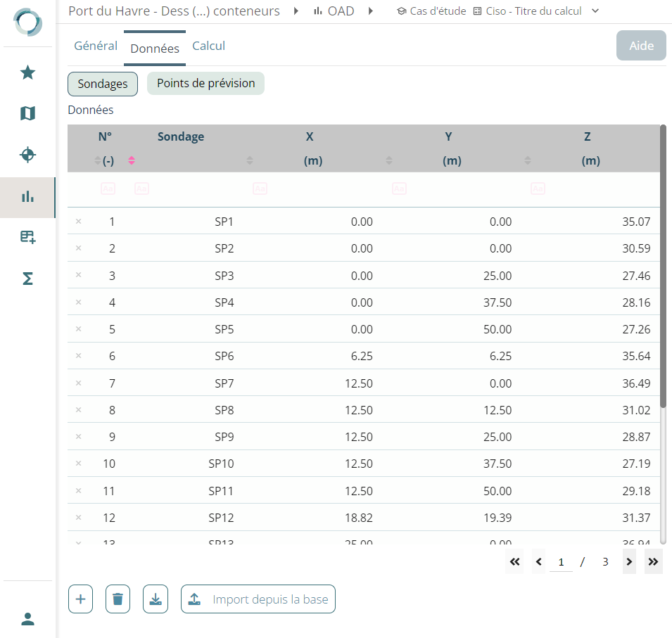Sort the table by X column
This screenshot has width=672, height=638.
click(389, 161)
